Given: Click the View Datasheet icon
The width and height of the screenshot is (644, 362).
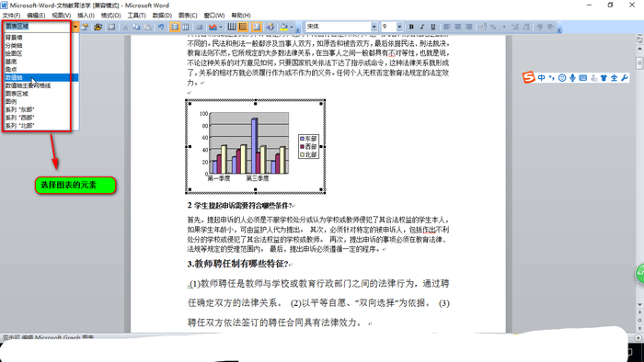Looking at the screenshot, I should pyautogui.click(x=111, y=27).
